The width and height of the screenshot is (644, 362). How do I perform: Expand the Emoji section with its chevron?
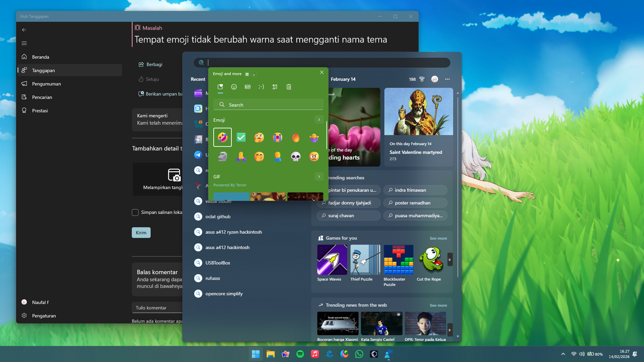click(x=319, y=120)
